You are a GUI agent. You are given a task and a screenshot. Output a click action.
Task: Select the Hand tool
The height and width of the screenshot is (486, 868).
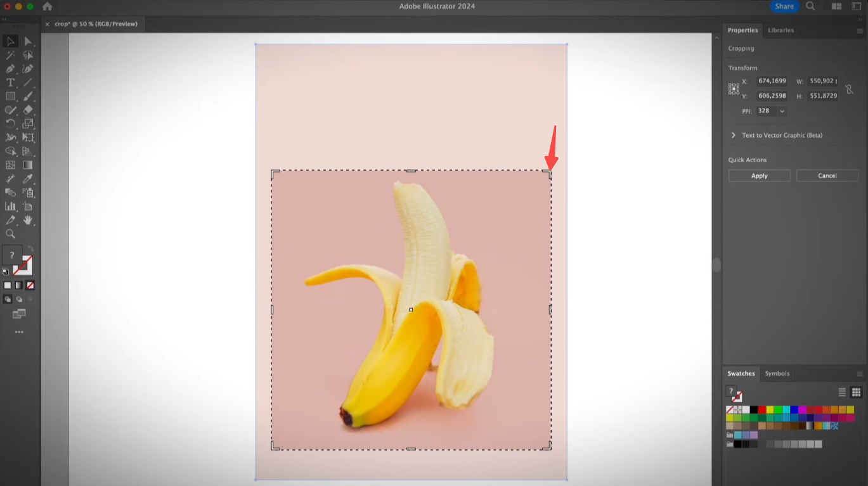tap(28, 220)
